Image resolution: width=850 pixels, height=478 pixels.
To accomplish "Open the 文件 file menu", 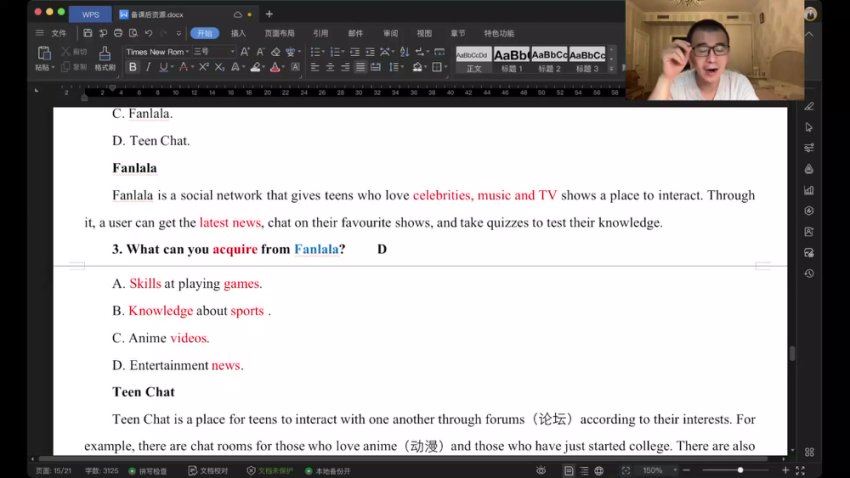I will (59, 33).
